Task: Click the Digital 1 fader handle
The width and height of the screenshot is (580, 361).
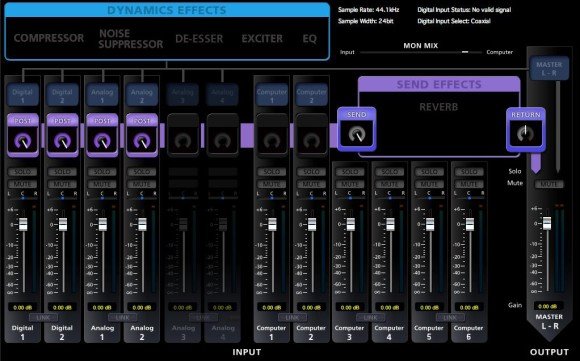Action: click(23, 225)
